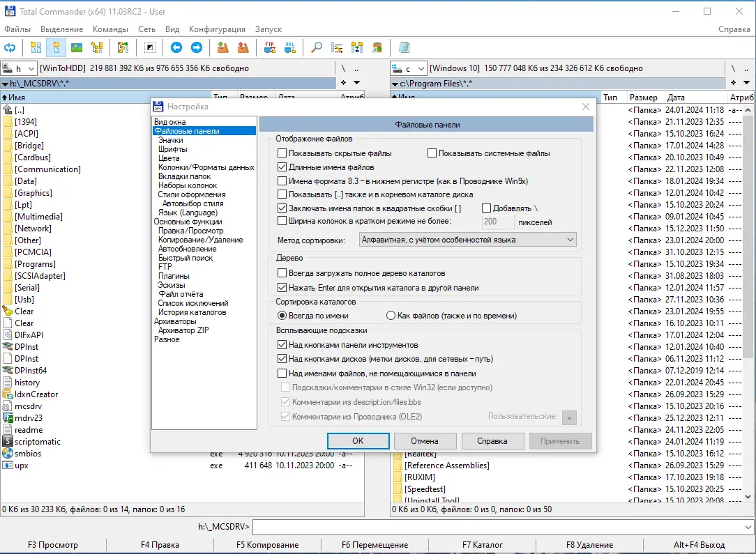Open the file search magnifier icon
Screen dimensions: 756x554
tap(317, 47)
